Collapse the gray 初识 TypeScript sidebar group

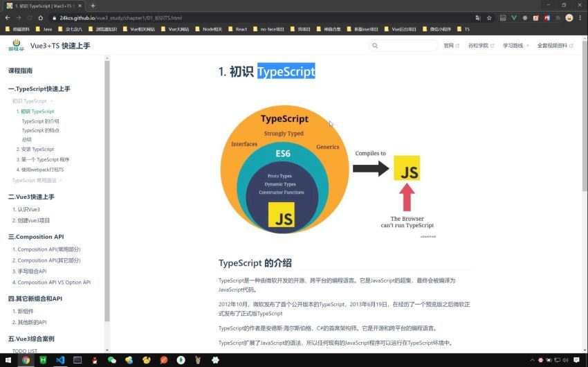pos(33,101)
